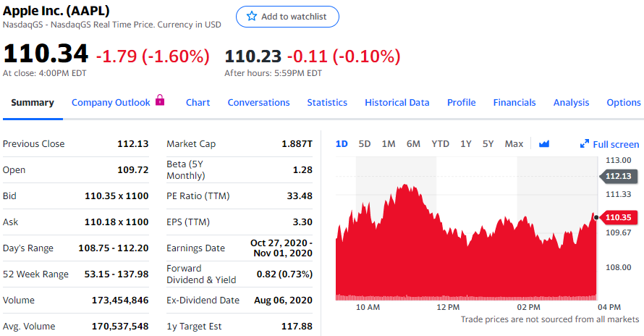Image resolution: width=644 pixels, height=336 pixels.
Task: Click the -1.79 (-1.60%) price change
Action: 153,56
